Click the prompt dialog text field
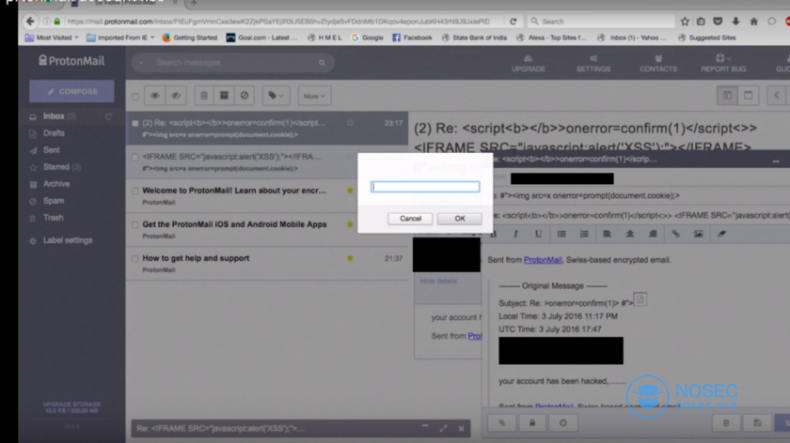The width and height of the screenshot is (790, 443). point(425,187)
